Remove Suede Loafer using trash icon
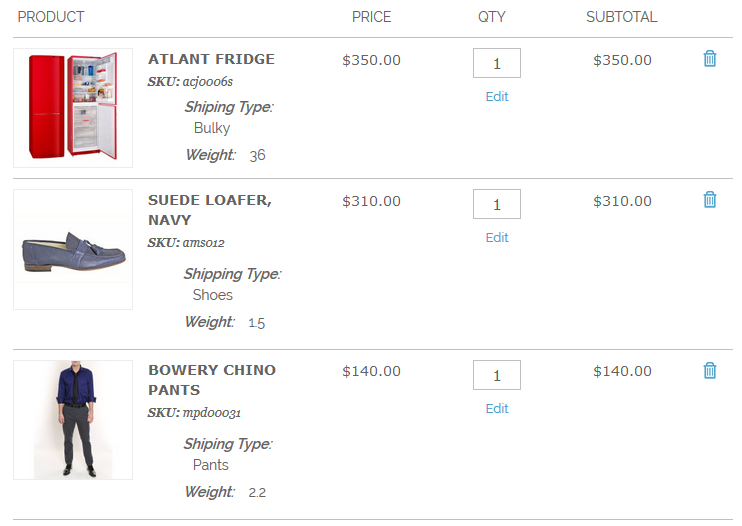The width and height of the screenshot is (742, 526). [710, 200]
